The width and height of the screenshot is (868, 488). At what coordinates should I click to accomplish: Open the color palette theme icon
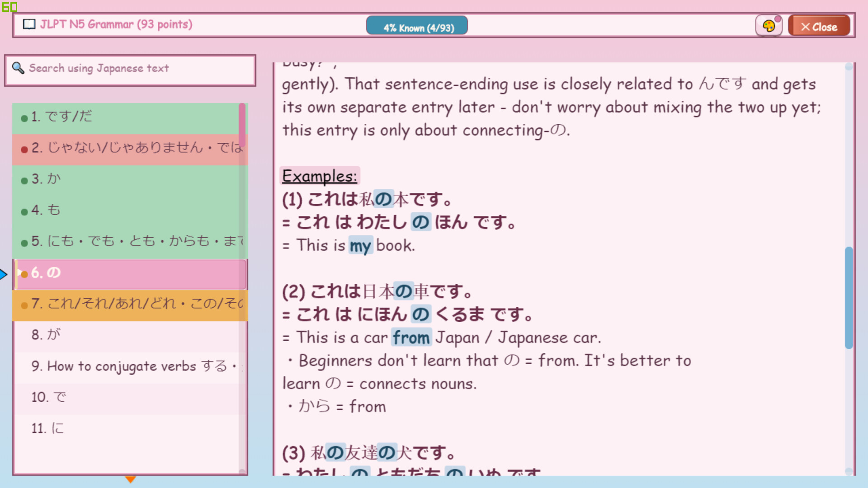[x=769, y=26]
